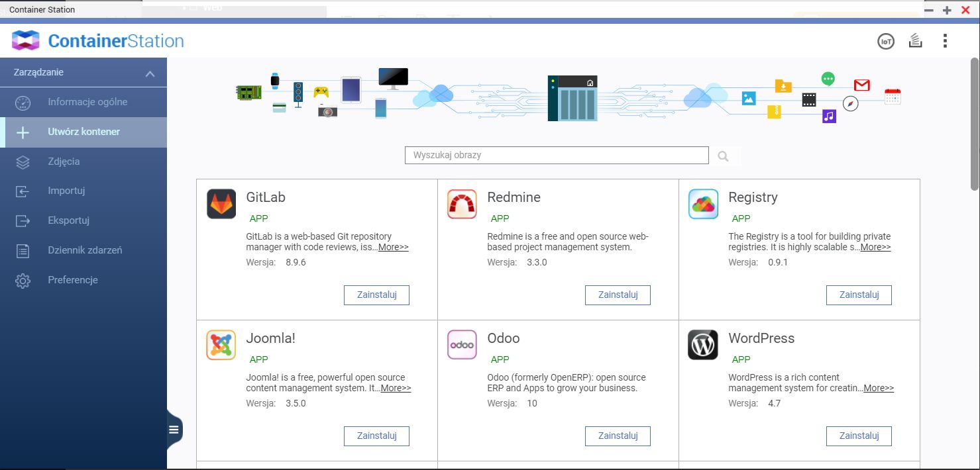
Task: Minimize the Container Station window
Action: coord(930,10)
